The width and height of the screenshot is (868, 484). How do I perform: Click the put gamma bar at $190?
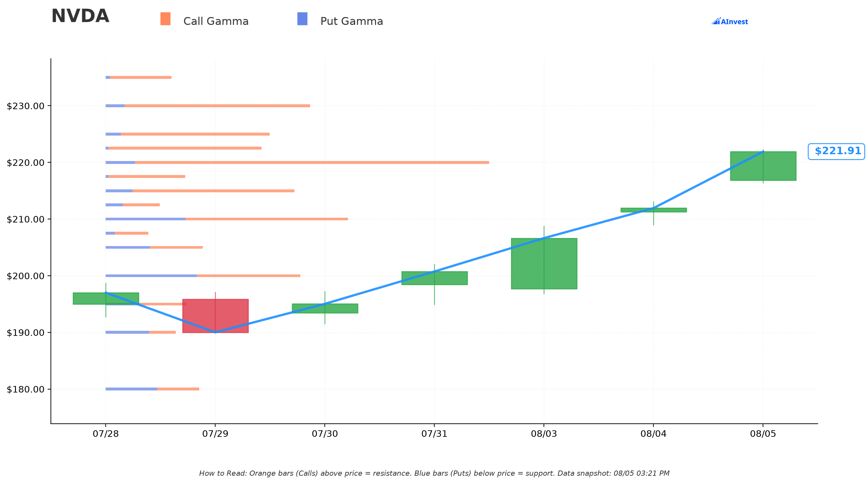point(127,332)
